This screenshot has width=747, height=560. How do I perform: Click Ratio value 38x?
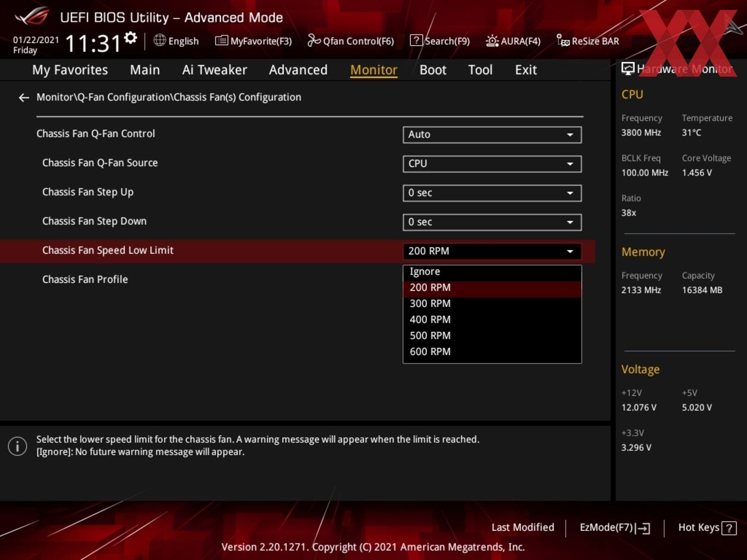(x=629, y=213)
